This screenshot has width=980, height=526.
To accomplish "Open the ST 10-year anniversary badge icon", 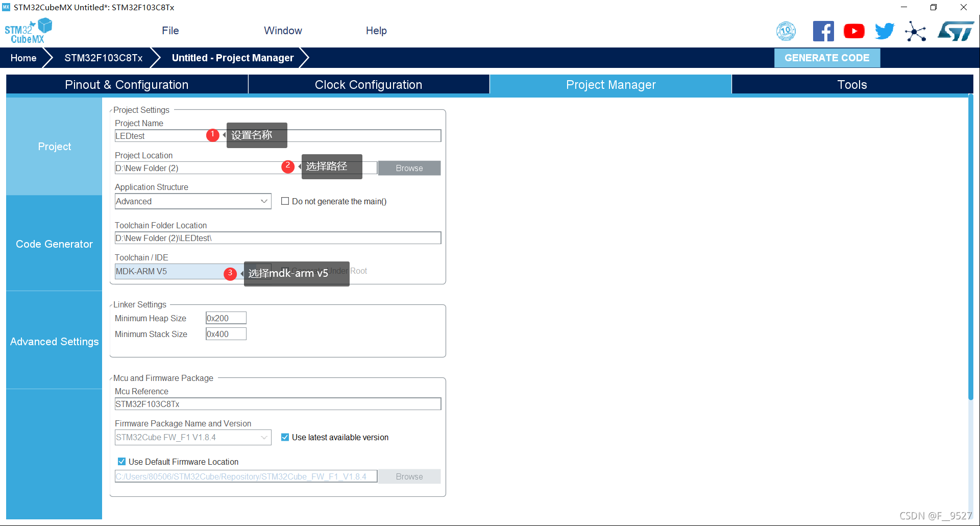I will click(x=786, y=31).
